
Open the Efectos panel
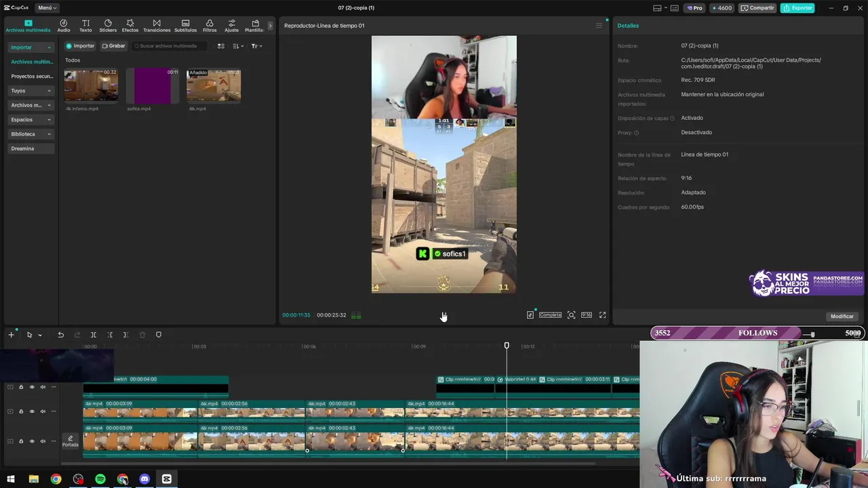[130, 26]
